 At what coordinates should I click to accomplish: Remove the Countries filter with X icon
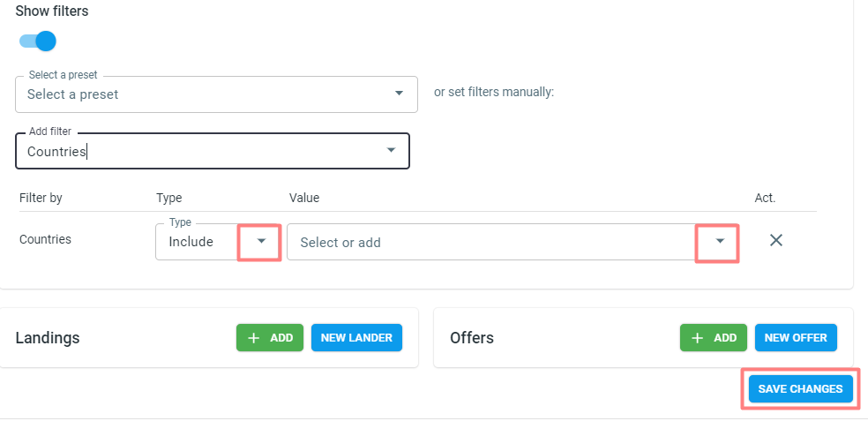[776, 240]
